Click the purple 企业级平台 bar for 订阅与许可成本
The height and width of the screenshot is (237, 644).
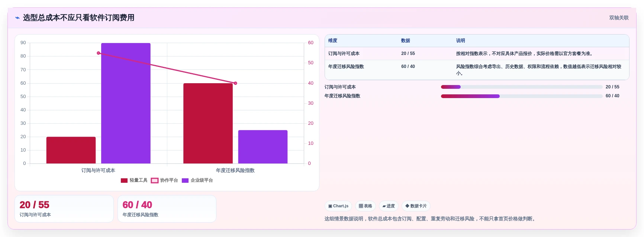[126, 103]
